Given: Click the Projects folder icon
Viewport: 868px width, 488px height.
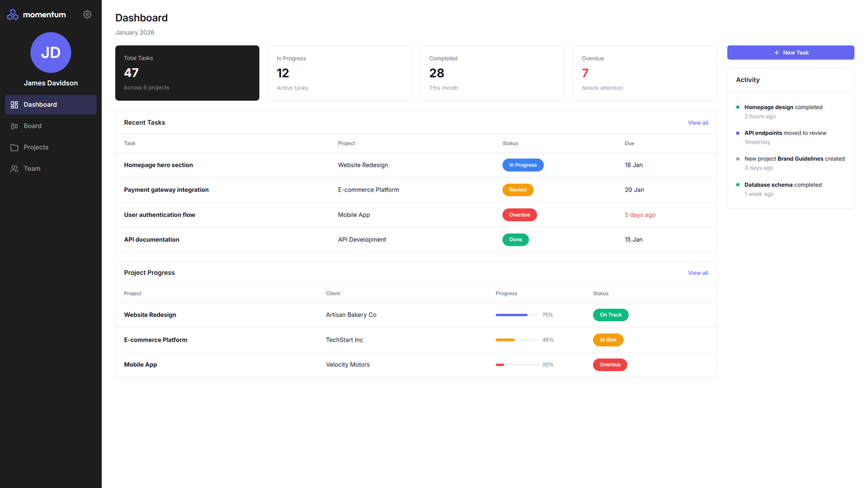Looking at the screenshot, I should [x=14, y=147].
